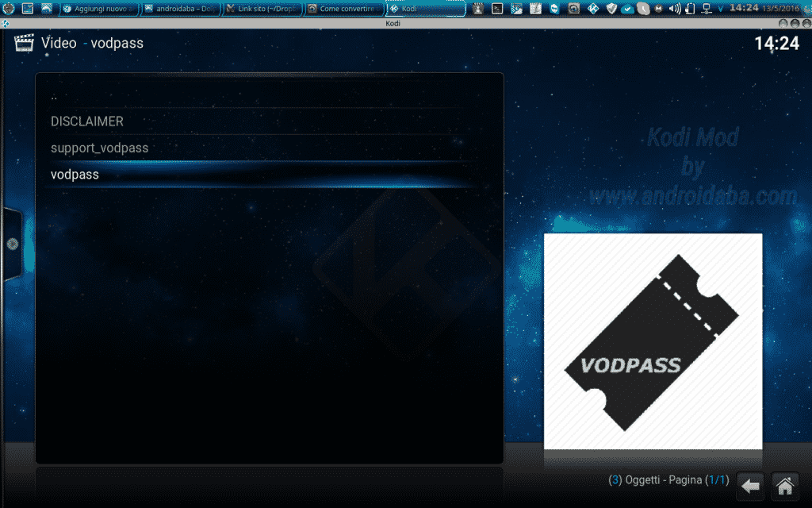Open the TeamViewer tray icon
The width and height of the screenshot is (812, 508).
(x=554, y=8)
